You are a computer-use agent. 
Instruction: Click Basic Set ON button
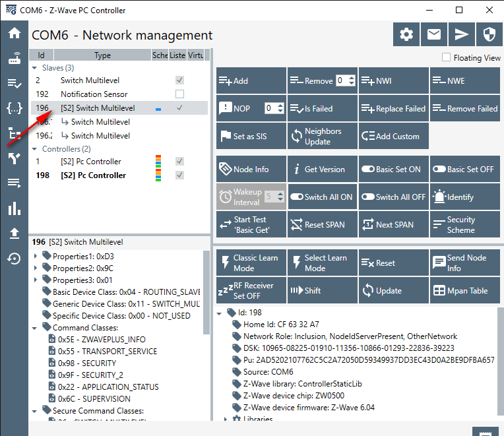pos(393,169)
